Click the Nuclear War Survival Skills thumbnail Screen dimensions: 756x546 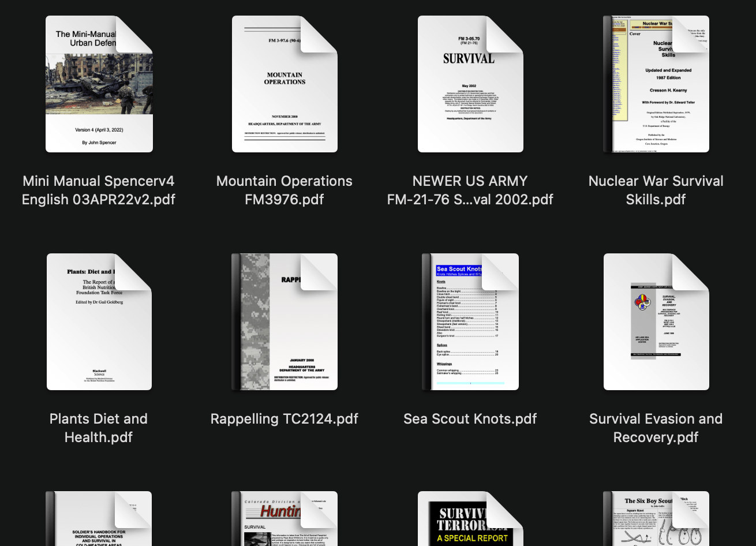(x=656, y=84)
